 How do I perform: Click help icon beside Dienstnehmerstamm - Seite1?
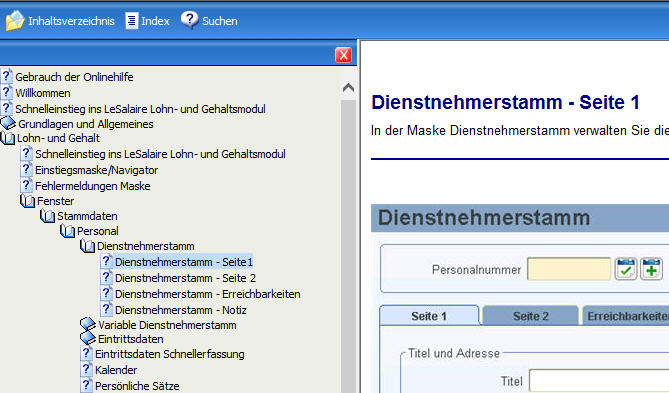[106, 261]
